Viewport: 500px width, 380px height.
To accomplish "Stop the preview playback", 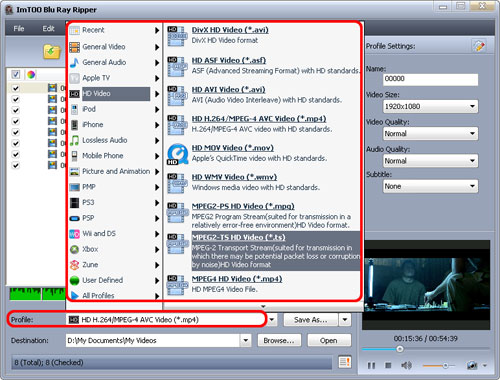I will click(388, 366).
